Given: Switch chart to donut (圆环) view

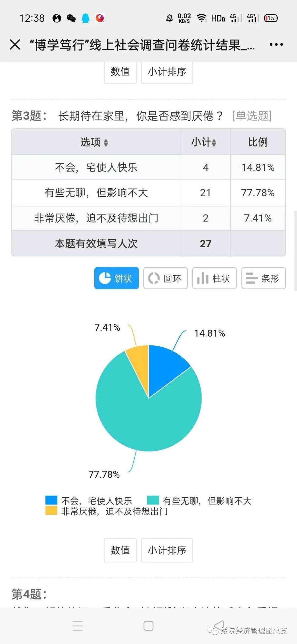Looking at the screenshot, I should click(165, 278).
